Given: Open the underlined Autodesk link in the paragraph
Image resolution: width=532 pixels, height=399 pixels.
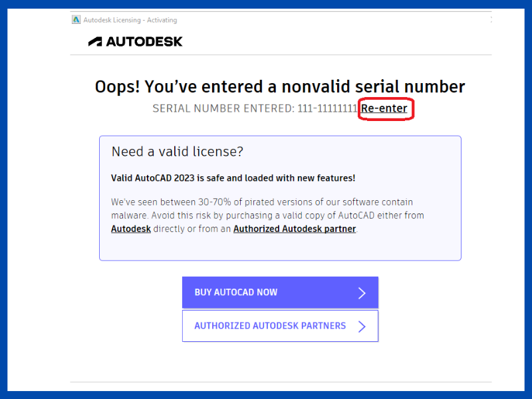Looking at the screenshot, I should tap(131, 229).
